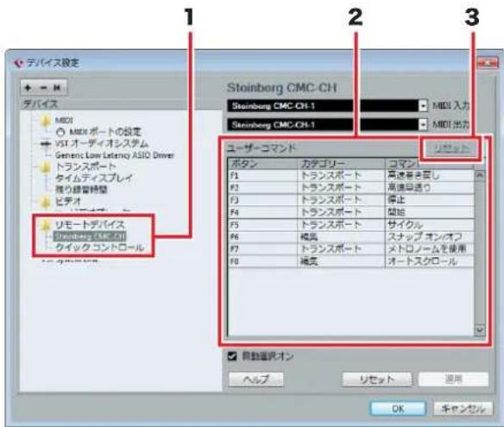Select the F8 button cell

point(263,261)
